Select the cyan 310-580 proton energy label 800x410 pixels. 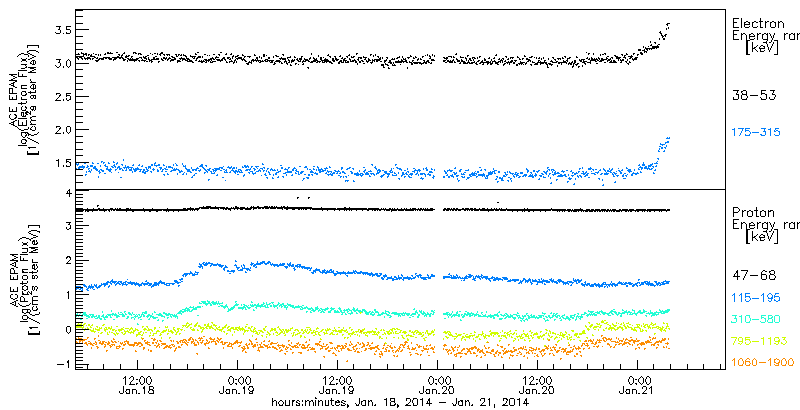pos(756,320)
